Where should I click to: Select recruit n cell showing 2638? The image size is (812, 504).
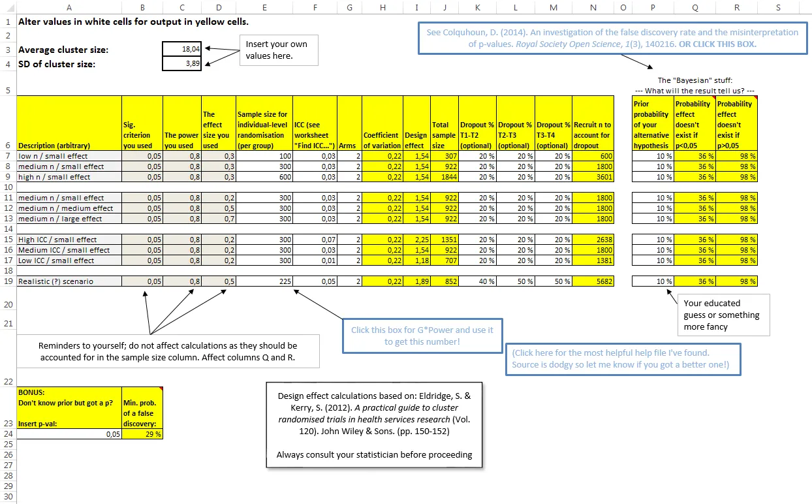(593, 240)
